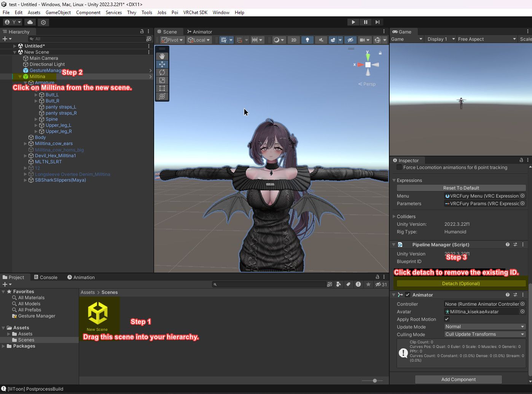The image size is (532, 394).
Task: Select the Scale tool
Action: click(162, 80)
